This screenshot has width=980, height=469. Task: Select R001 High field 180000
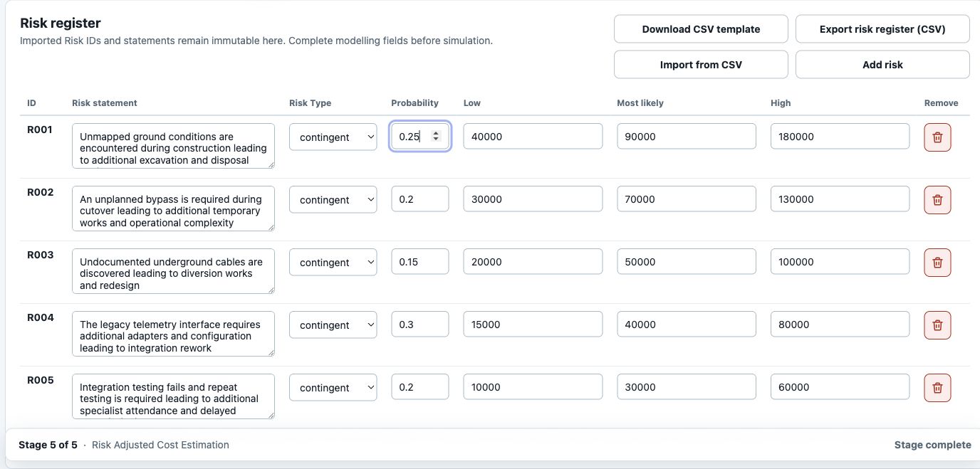[840, 137]
